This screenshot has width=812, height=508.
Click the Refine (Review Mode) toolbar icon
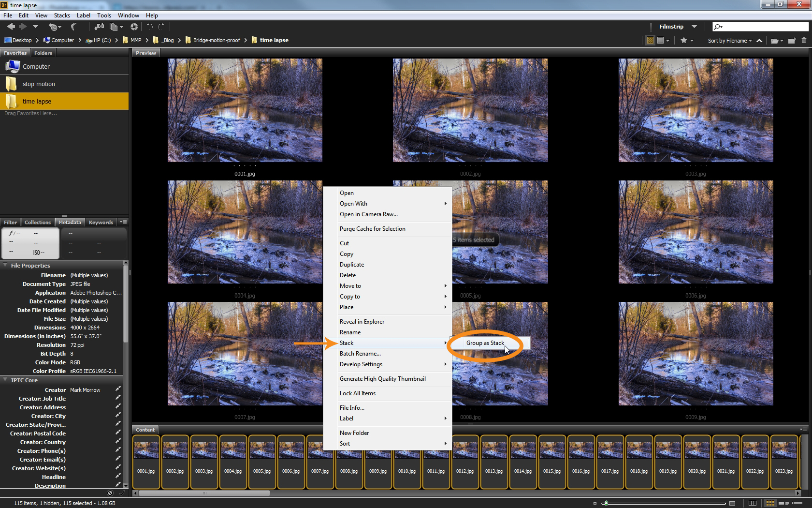(x=114, y=27)
